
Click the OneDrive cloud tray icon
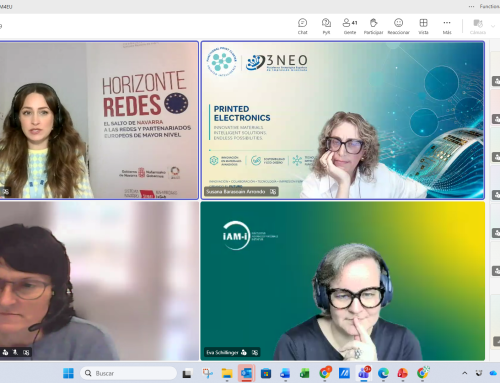[x=493, y=373]
